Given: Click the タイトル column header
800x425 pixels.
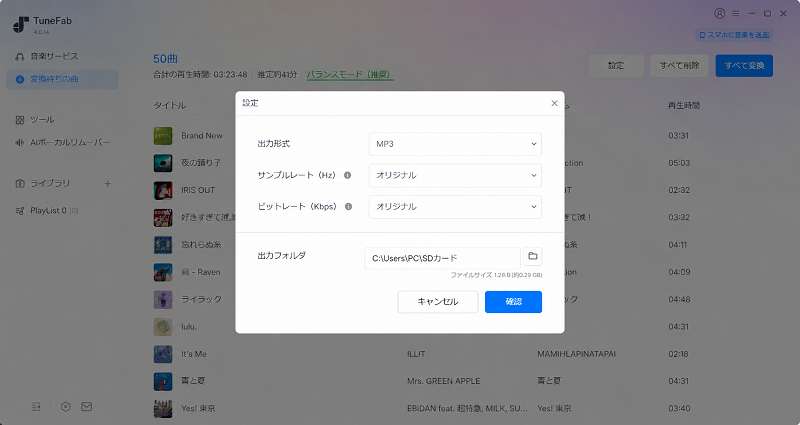Looking at the screenshot, I should (x=170, y=105).
